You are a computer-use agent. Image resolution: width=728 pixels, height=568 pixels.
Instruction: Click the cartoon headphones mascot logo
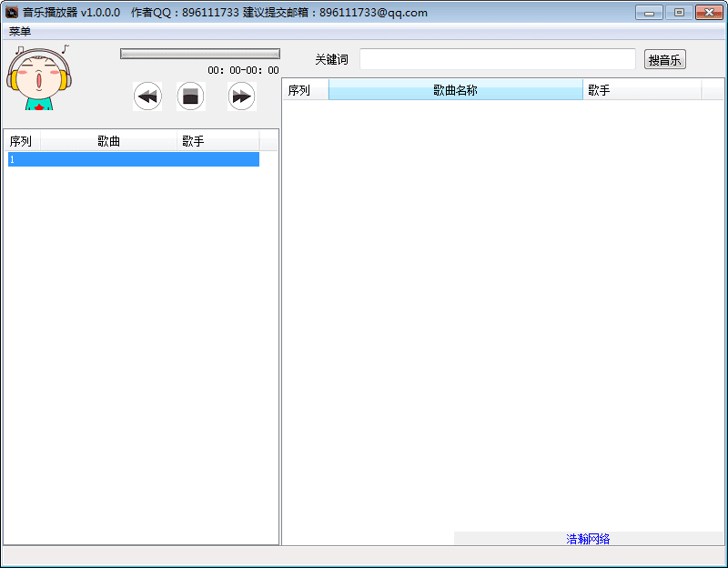(41, 80)
